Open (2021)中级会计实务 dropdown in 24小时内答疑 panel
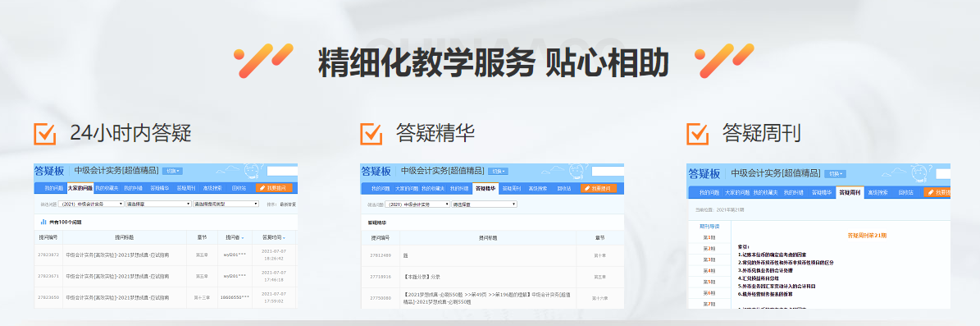The height and width of the screenshot is (326, 980). 91,204
